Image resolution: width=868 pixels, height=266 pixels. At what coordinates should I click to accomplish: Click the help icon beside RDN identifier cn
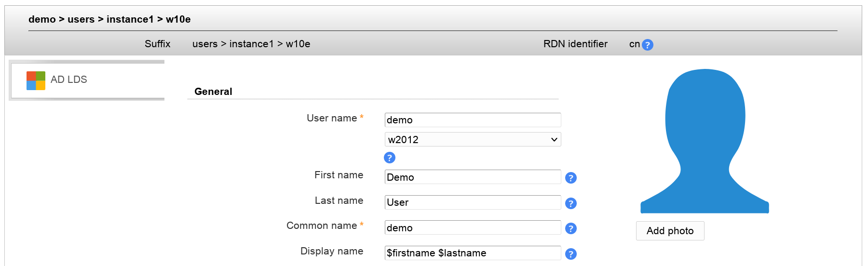click(648, 45)
